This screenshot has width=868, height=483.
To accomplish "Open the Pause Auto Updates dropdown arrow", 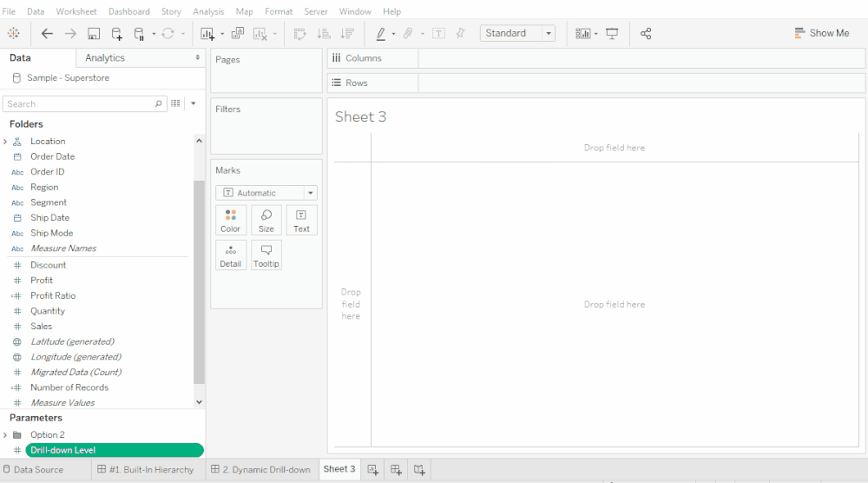I will click(154, 35).
